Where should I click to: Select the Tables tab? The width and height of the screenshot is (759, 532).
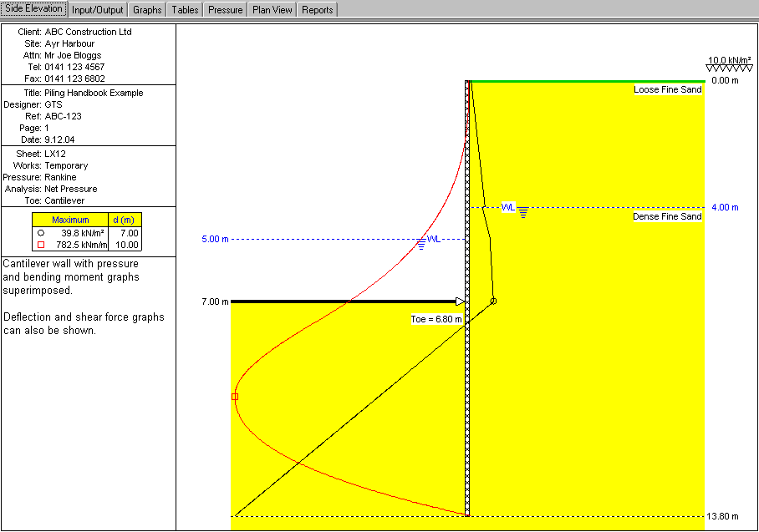coord(184,10)
